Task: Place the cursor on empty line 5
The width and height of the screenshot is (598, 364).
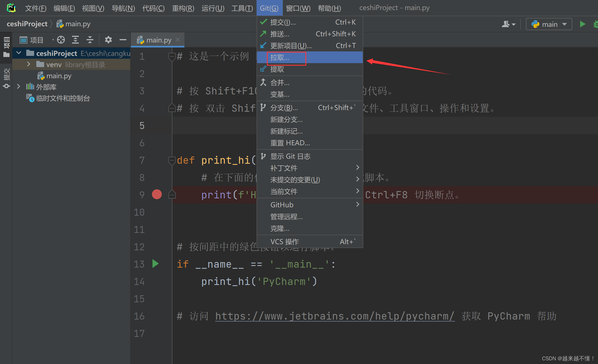Action: (385, 125)
